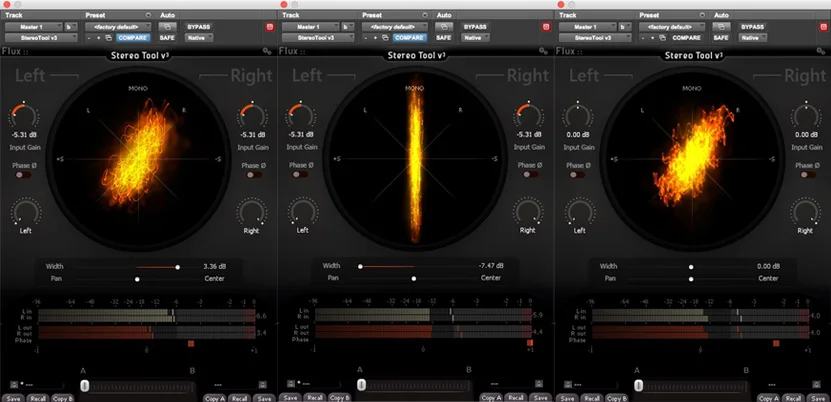Select previous preset (-) in left plugin window
The image size is (831, 402).
click(90, 38)
